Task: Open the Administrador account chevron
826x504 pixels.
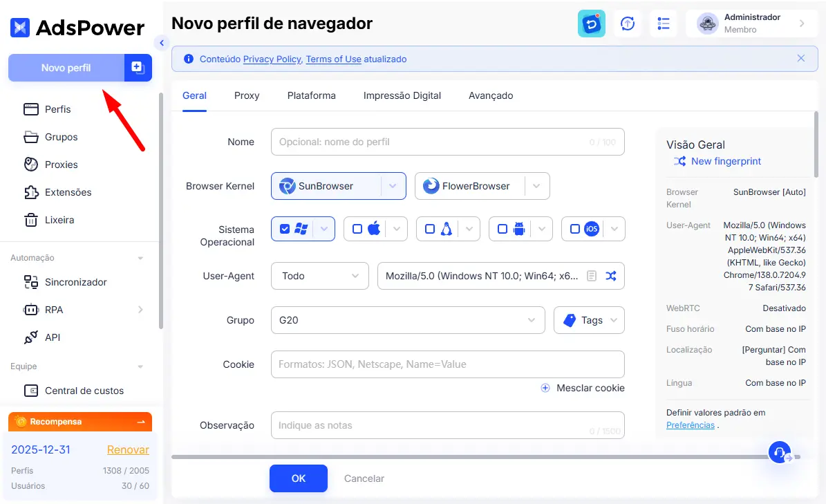Action: [802, 24]
